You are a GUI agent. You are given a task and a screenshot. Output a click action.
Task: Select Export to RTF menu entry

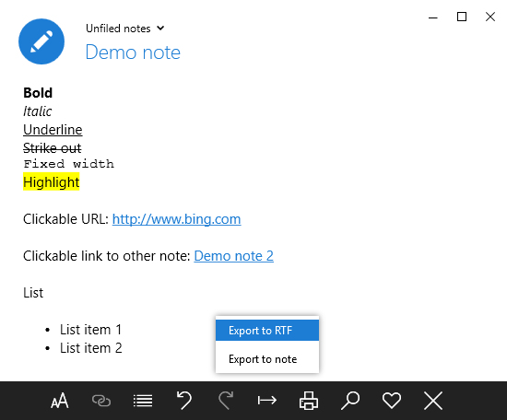point(267,330)
